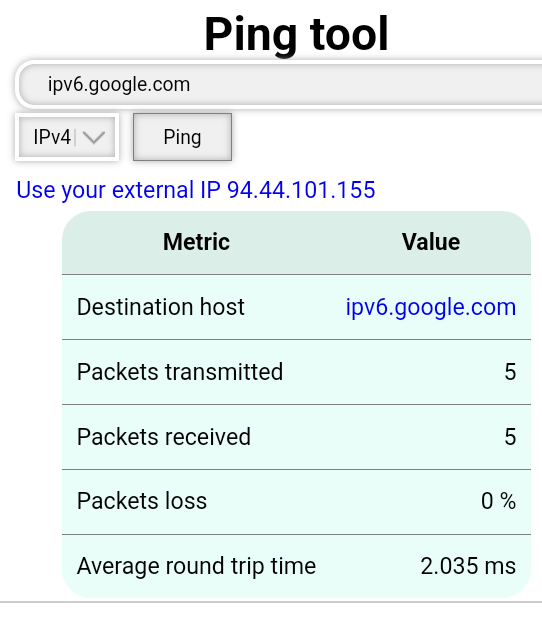The height and width of the screenshot is (617, 542).
Task: Click the chevron arrow in protocol selector
Action: tap(94, 137)
